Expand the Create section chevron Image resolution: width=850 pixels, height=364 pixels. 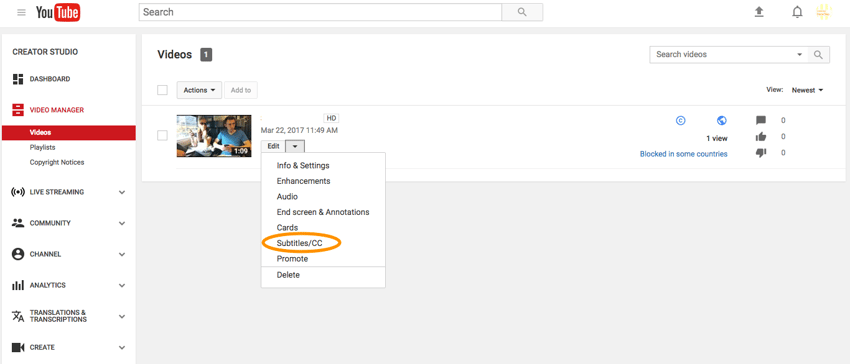(x=122, y=347)
